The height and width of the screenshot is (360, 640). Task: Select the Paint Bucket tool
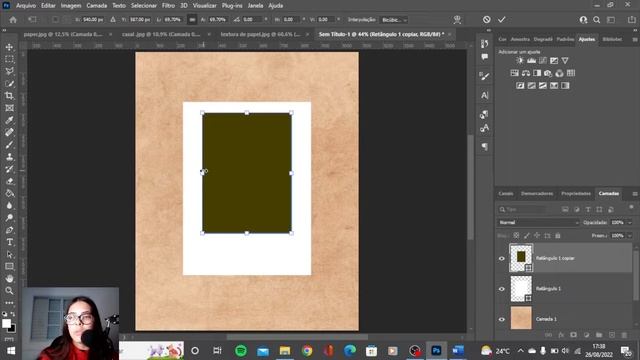click(x=9, y=193)
